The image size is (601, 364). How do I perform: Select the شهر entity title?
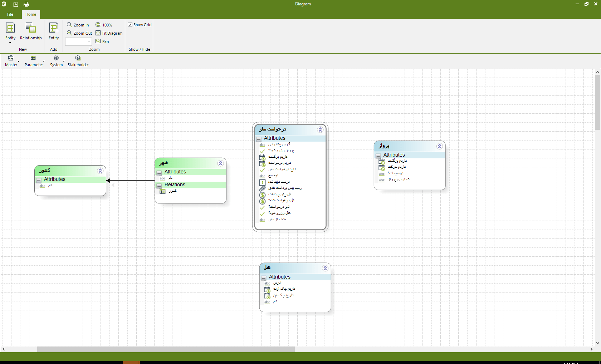(x=163, y=163)
